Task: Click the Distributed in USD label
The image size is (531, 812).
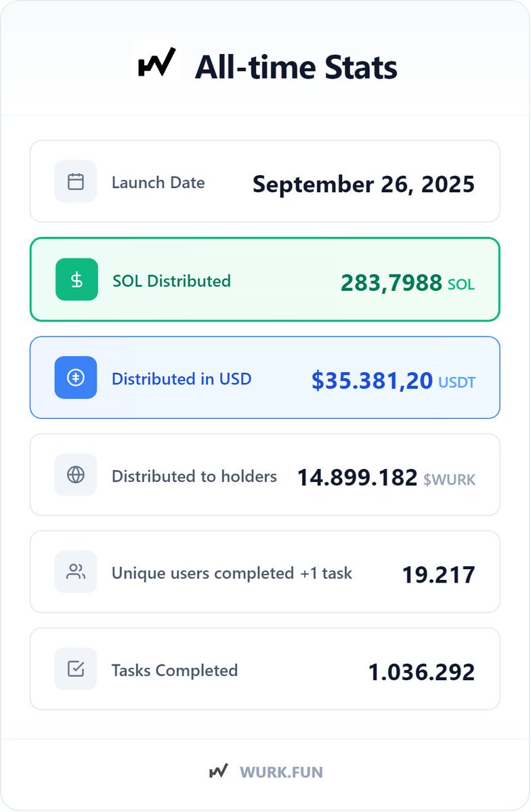Action: point(182,379)
